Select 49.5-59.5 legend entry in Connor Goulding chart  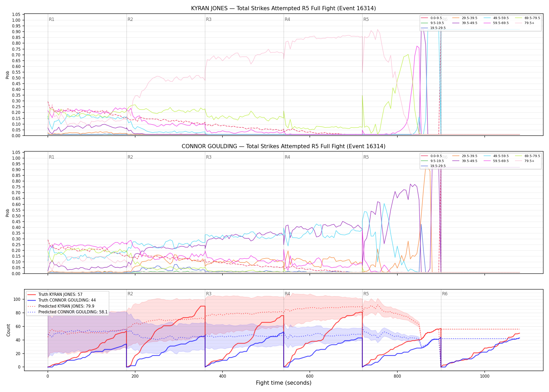pyautogui.click(x=496, y=156)
